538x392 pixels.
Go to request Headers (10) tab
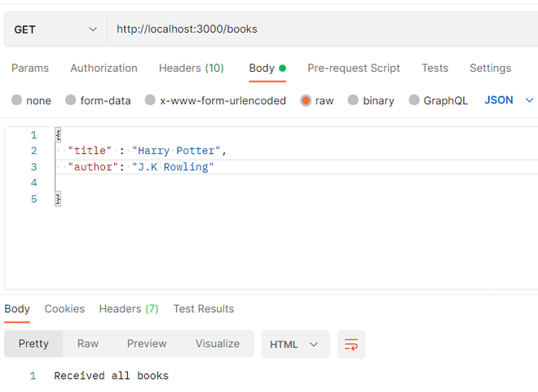[x=192, y=68]
